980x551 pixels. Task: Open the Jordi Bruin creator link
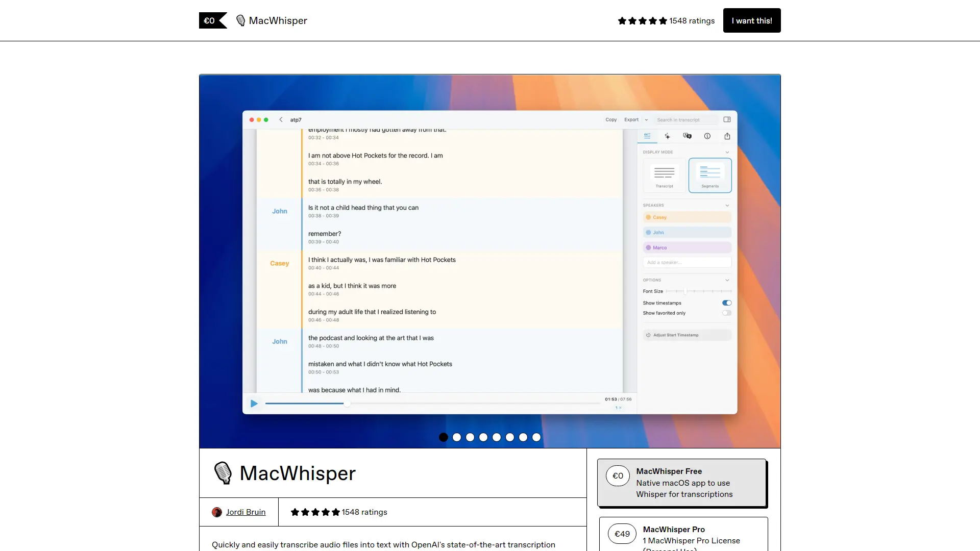[x=246, y=512]
